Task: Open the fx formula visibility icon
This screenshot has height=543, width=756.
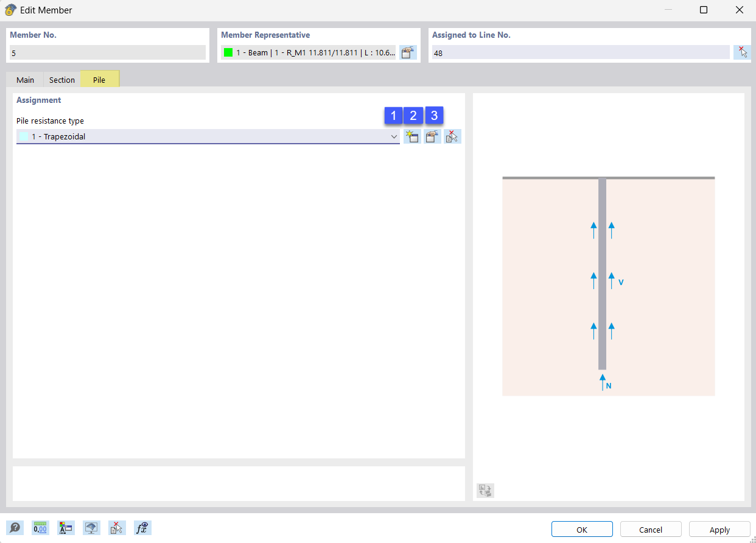Action: click(x=142, y=528)
